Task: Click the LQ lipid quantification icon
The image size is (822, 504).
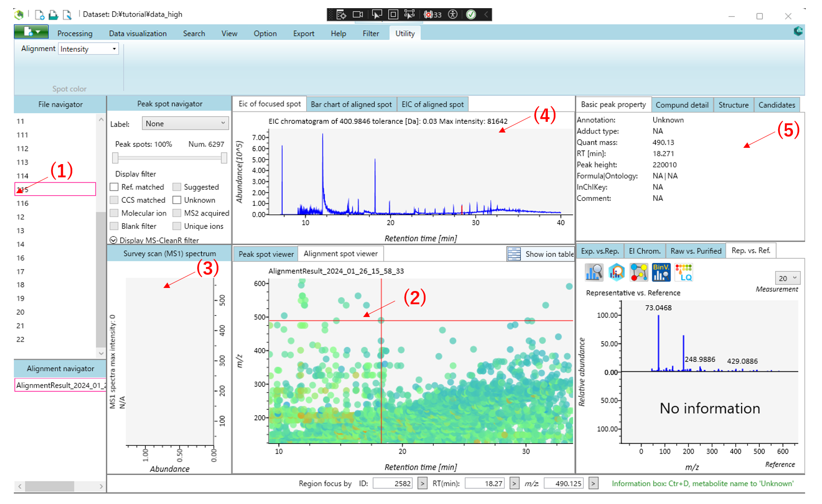Action: pyautogui.click(x=683, y=273)
